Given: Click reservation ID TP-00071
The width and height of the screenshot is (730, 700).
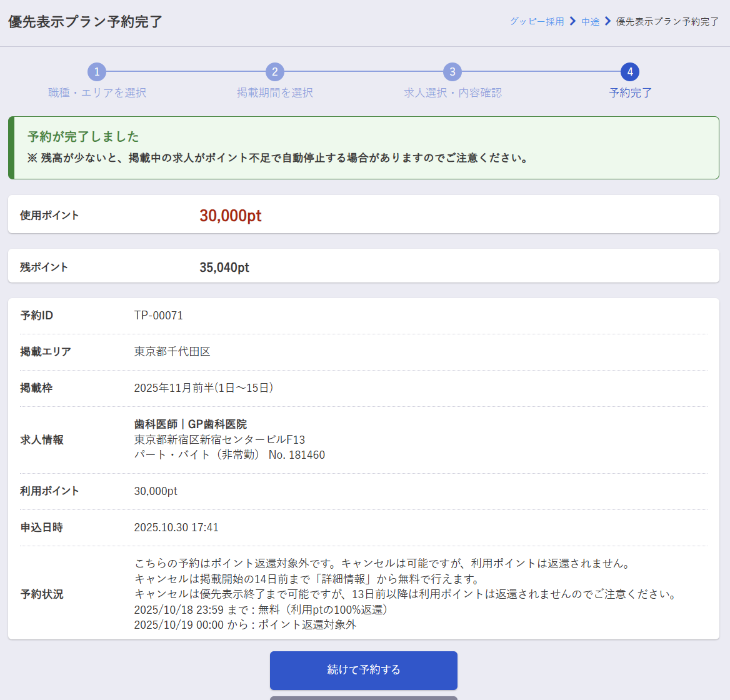Looking at the screenshot, I should [x=159, y=316].
